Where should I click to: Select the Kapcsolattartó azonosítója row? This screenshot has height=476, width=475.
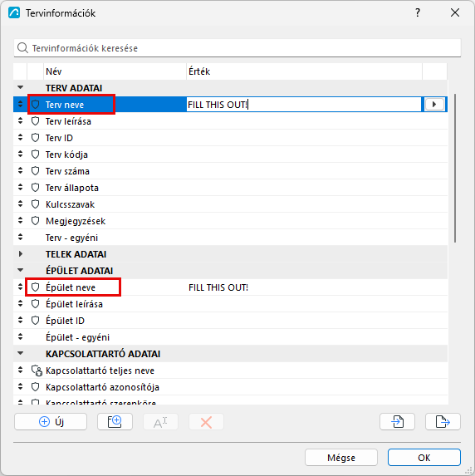tap(230, 387)
